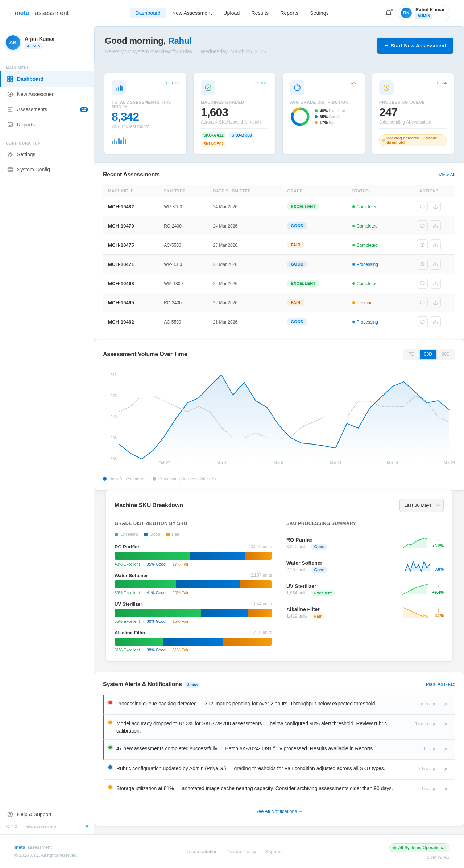Open Settings in top navigation

(319, 13)
